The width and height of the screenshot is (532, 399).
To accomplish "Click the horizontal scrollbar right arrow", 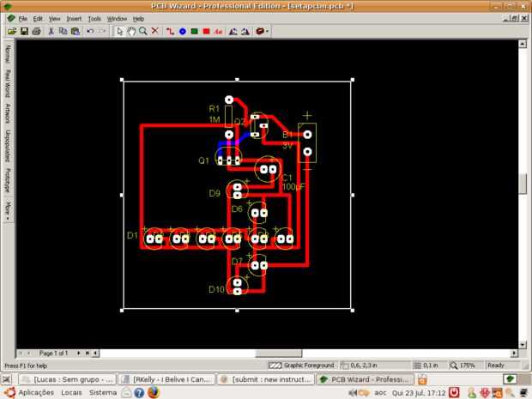I will (514, 354).
